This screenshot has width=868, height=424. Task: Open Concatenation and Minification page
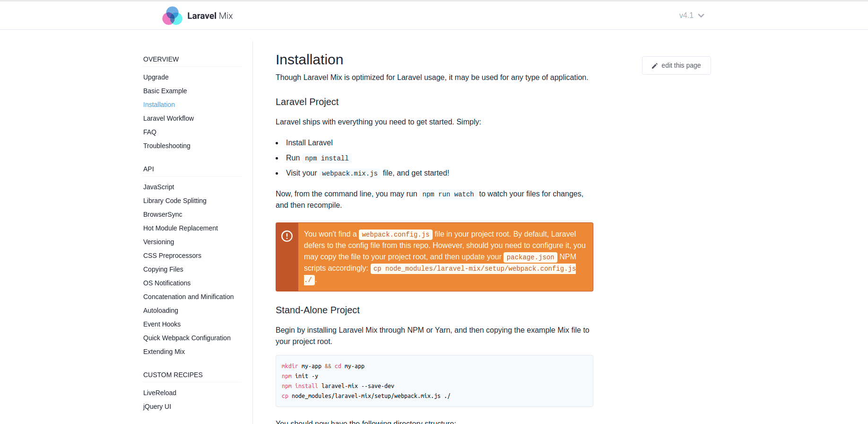pos(189,297)
